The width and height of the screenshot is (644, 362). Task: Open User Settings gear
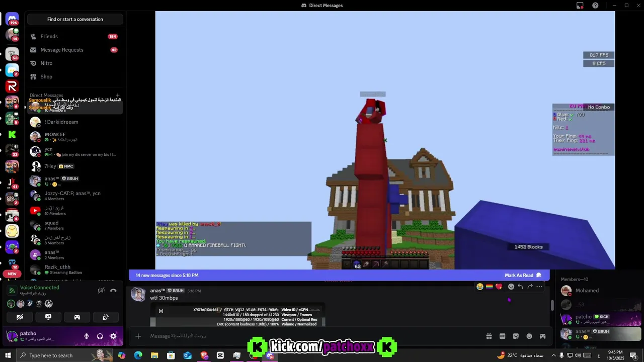[113, 336]
